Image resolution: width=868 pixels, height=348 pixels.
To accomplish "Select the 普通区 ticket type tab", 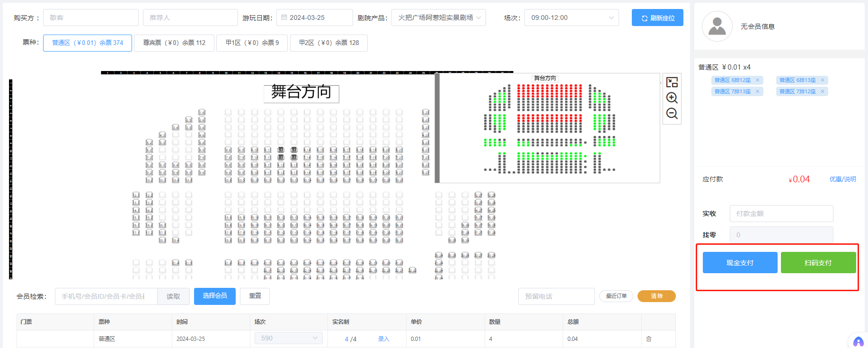I will click(x=88, y=43).
